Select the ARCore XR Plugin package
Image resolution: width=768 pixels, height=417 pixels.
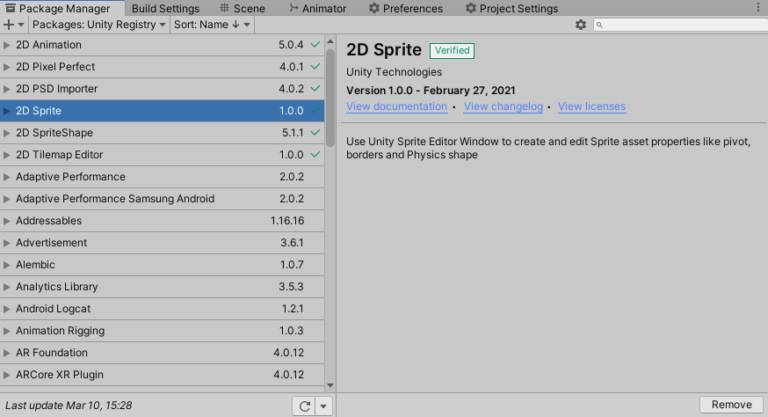pos(162,375)
